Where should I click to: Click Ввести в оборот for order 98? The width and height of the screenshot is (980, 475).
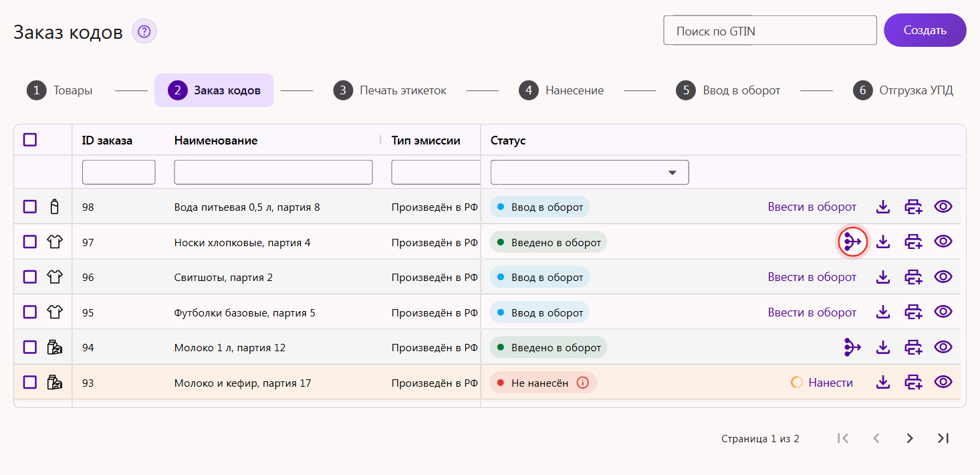[x=812, y=207]
